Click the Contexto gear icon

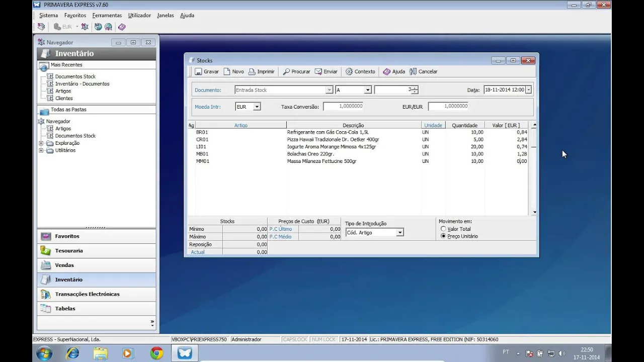[x=349, y=71]
